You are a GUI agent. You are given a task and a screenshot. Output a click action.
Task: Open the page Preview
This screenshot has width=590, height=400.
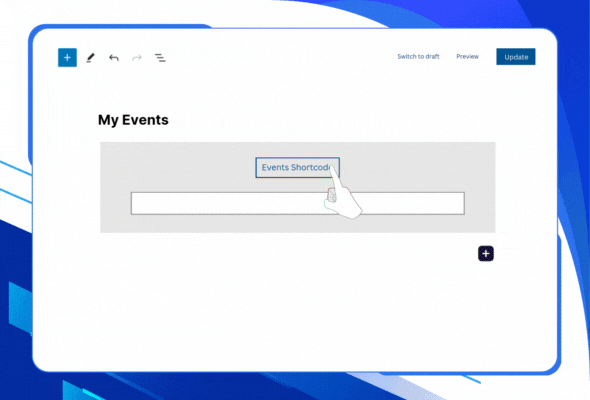(x=467, y=56)
